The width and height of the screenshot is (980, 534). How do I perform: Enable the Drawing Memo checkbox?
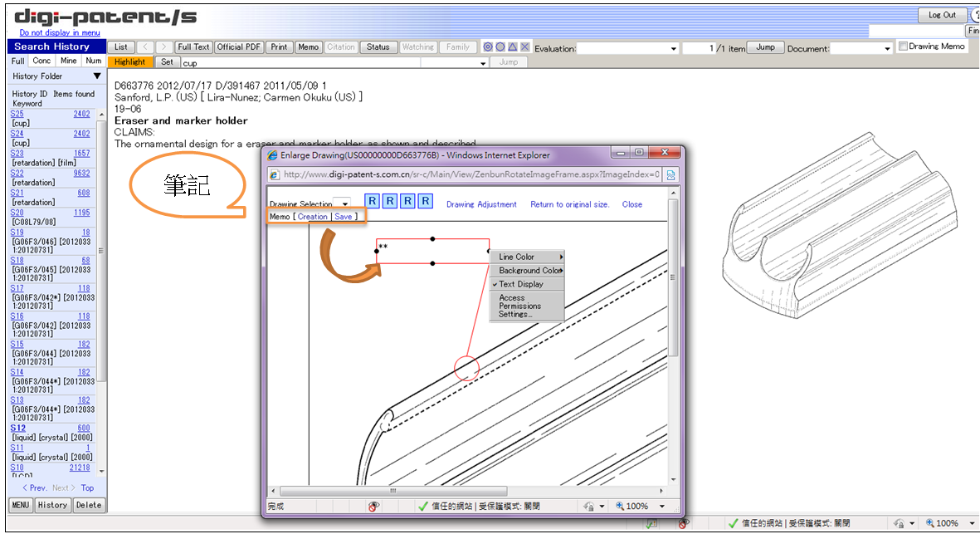coord(903,47)
